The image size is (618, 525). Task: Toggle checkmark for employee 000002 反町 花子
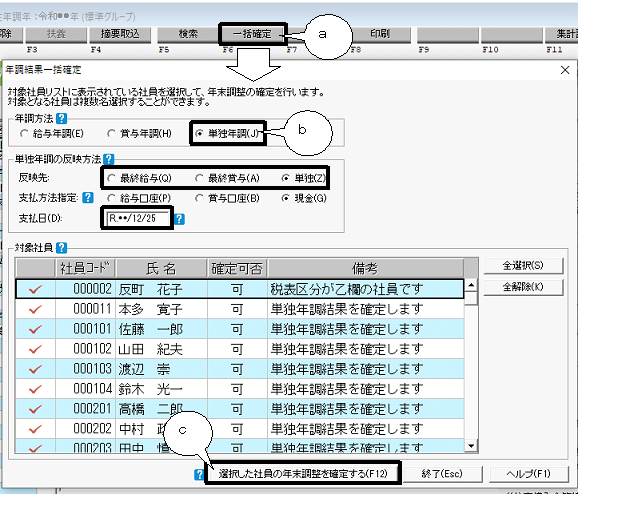(x=35, y=289)
